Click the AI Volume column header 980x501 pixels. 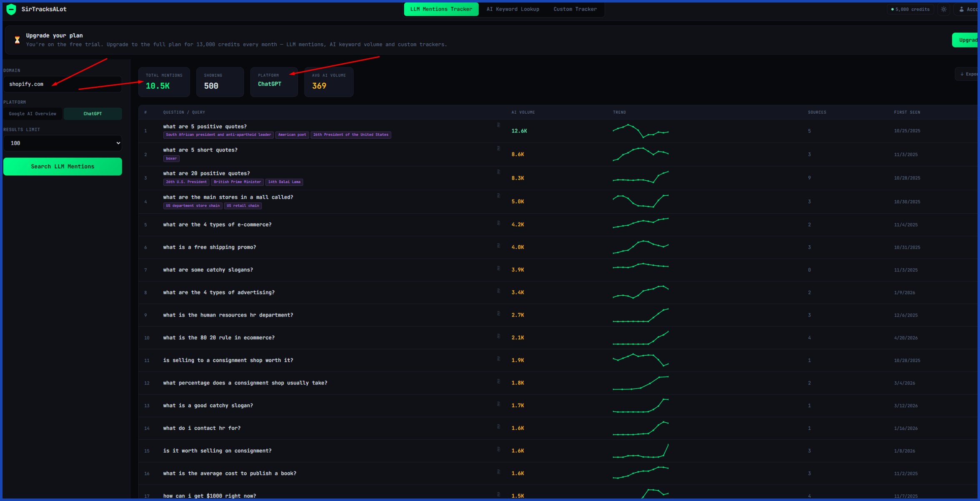tap(523, 112)
